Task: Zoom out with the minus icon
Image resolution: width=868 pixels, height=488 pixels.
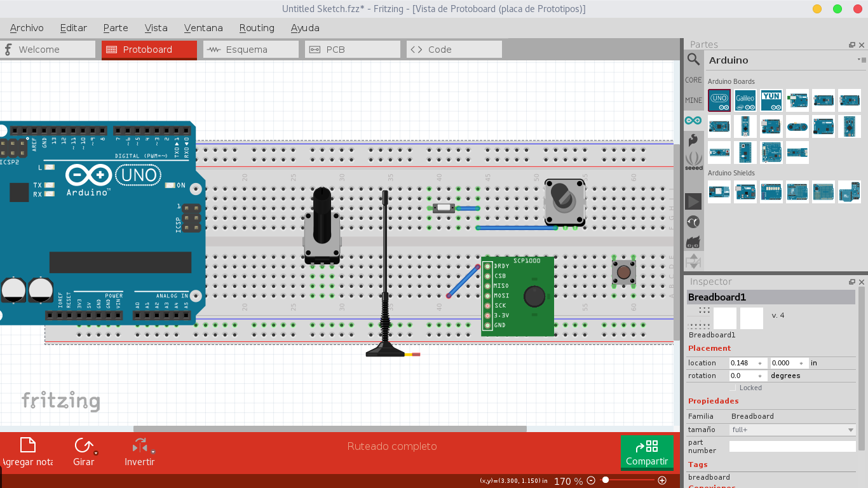Action: click(x=591, y=481)
